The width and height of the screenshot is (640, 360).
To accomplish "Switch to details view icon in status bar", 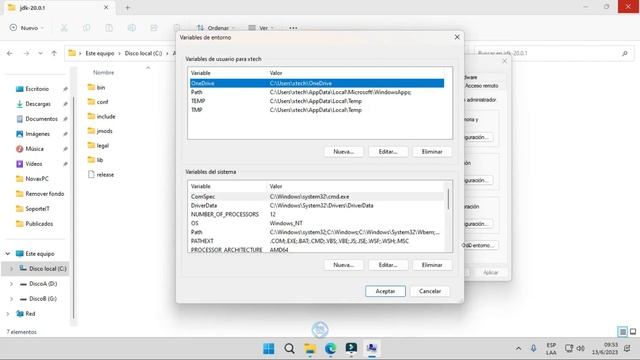I will point(622,331).
